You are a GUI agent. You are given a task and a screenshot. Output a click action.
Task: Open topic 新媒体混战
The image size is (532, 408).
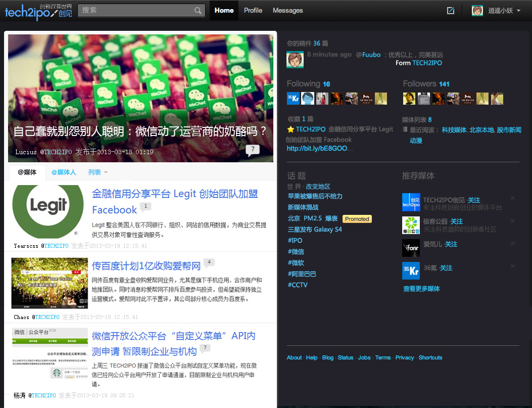(x=303, y=207)
